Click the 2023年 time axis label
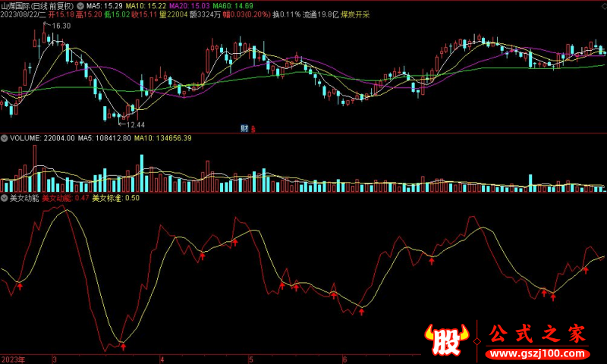607x364 pixels. [x=13, y=359]
